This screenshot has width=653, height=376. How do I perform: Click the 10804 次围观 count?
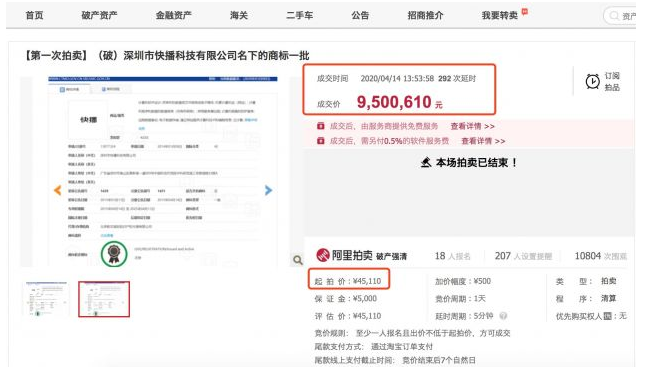pyautogui.click(x=601, y=256)
